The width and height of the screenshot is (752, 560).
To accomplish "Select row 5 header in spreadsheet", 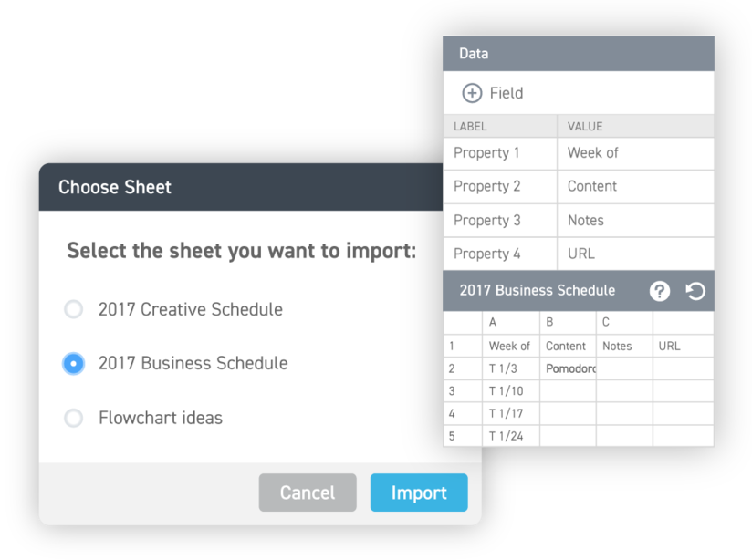I will pyautogui.click(x=462, y=436).
